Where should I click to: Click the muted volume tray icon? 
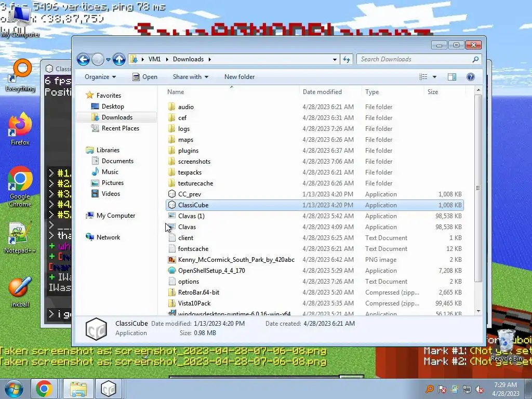[x=480, y=389]
